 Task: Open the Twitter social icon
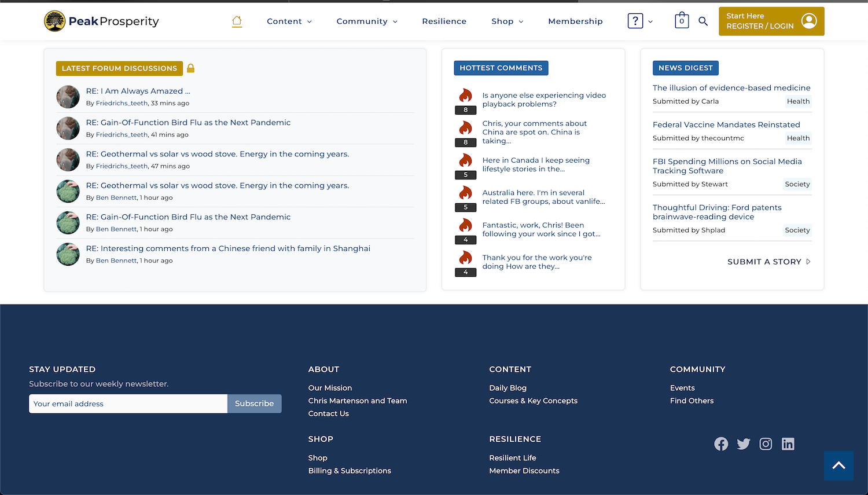click(x=744, y=444)
